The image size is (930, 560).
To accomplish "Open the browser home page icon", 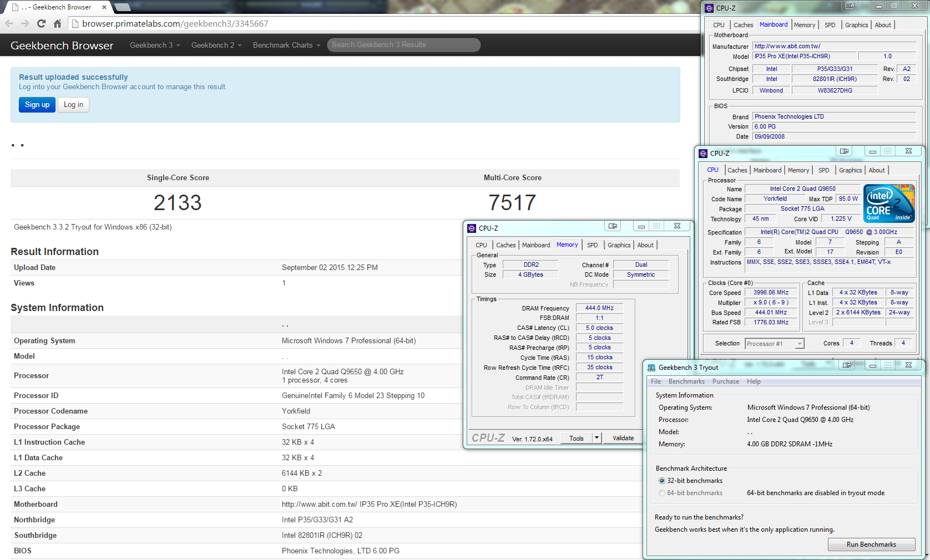I will pos(57,23).
